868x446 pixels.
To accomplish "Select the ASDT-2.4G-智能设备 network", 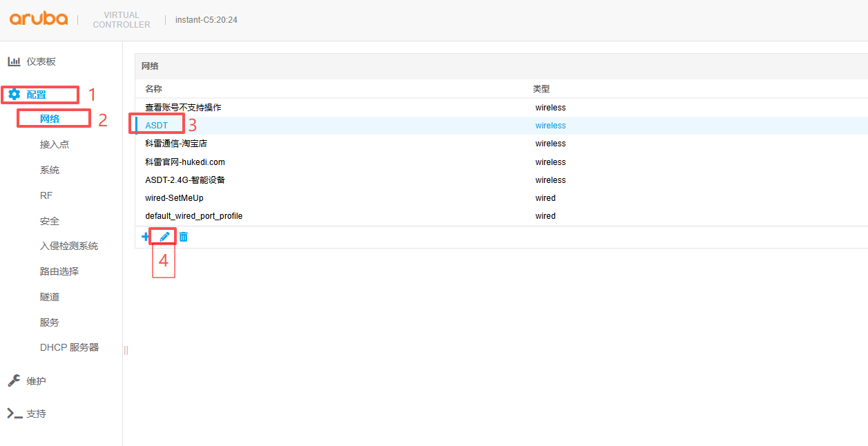I will (x=185, y=180).
